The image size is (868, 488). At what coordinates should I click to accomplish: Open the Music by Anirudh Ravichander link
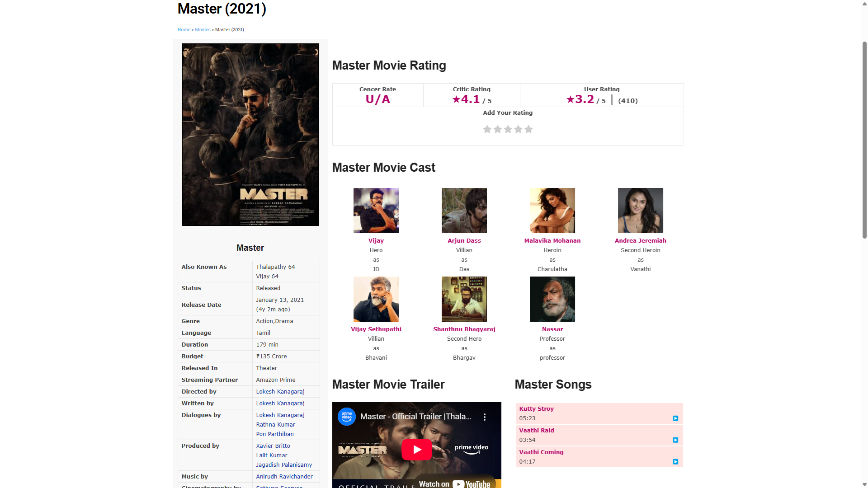tap(284, 477)
